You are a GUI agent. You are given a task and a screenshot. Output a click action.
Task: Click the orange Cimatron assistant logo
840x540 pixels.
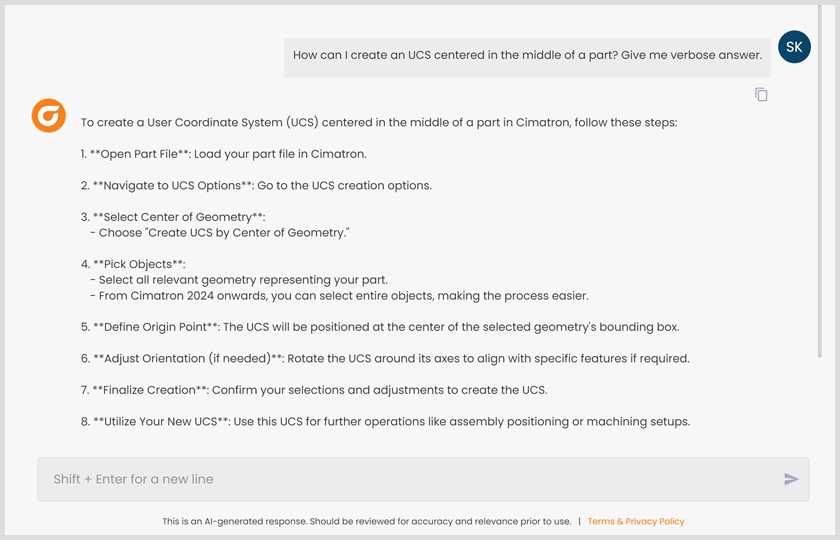(x=48, y=116)
